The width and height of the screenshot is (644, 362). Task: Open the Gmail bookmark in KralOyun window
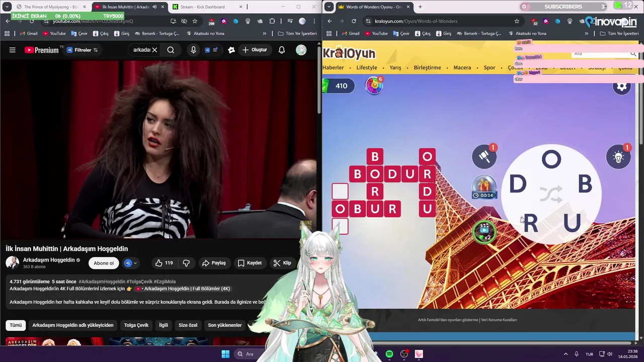pyautogui.click(x=350, y=34)
